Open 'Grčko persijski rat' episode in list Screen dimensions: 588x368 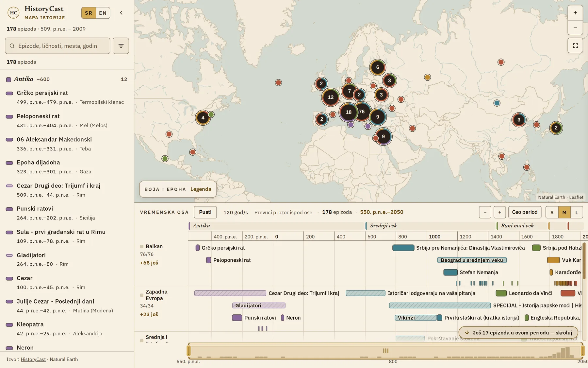pyautogui.click(x=67, y=97)
